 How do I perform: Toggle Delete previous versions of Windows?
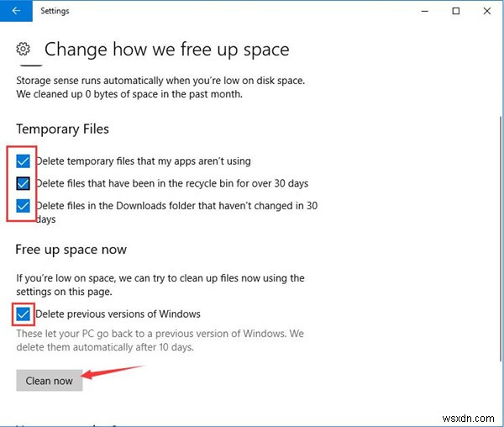tap(23, 314)
